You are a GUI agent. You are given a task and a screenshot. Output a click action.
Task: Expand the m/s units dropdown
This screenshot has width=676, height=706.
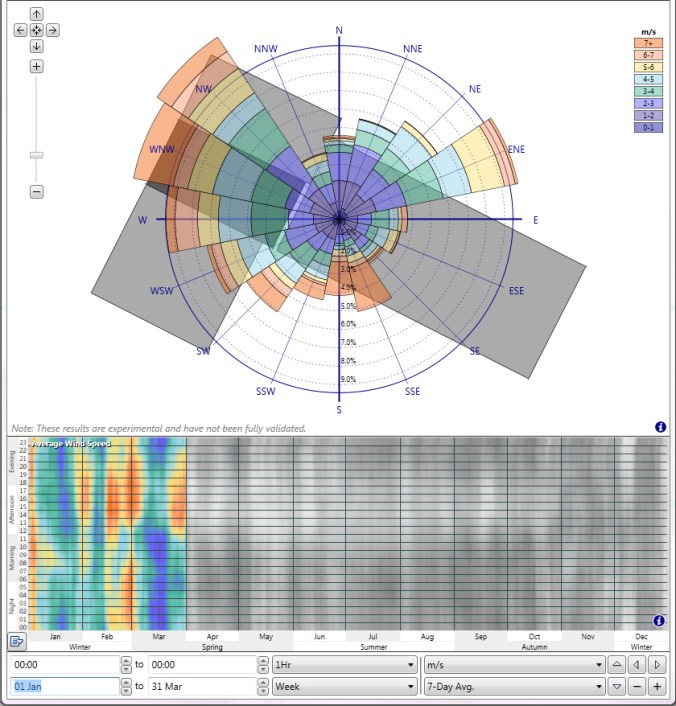(513, 664)
